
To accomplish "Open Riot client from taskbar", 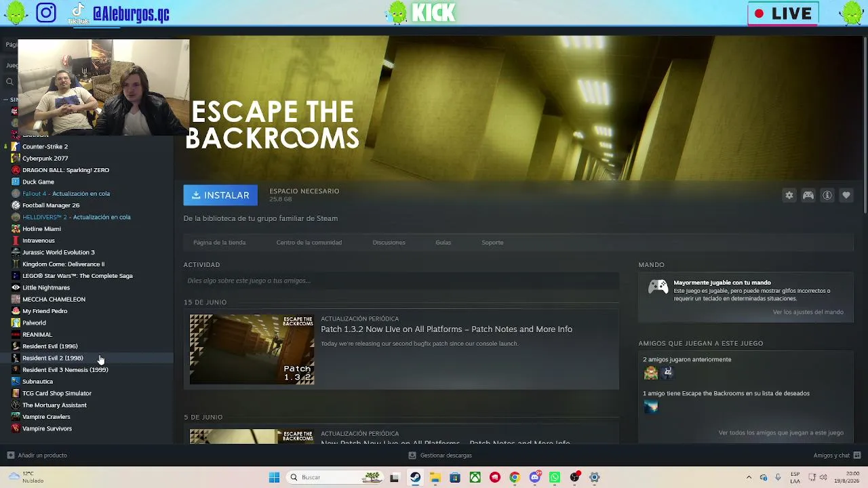I will (x=495, y=477).
